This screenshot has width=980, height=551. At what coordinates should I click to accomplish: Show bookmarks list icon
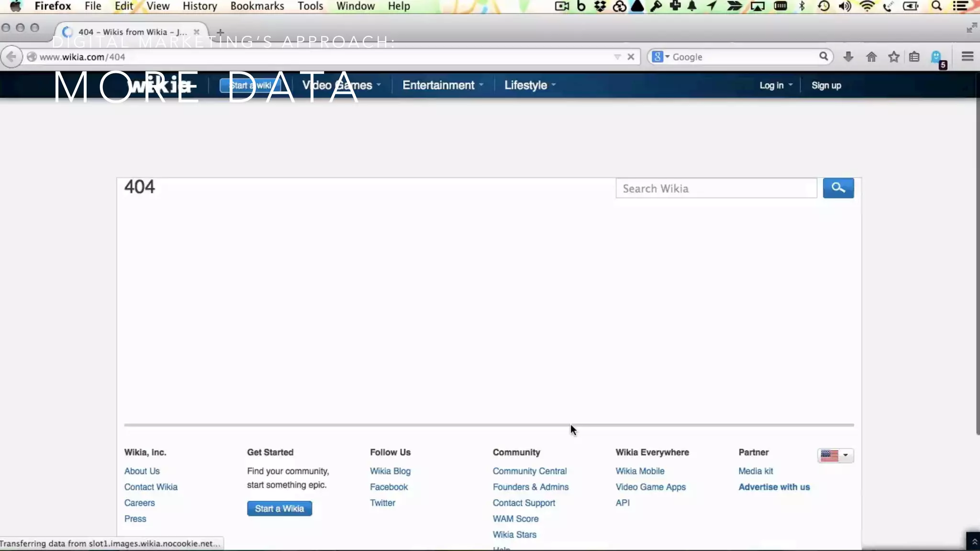coord(914,57)
